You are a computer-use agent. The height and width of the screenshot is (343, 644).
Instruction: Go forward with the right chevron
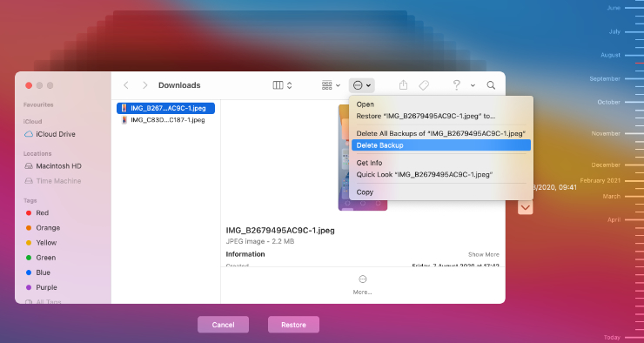tap(144, 85)
